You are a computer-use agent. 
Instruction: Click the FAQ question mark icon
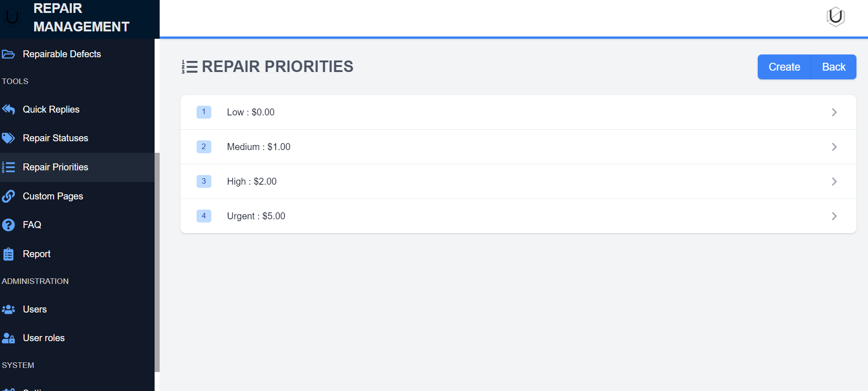click(x=8, y=225)
